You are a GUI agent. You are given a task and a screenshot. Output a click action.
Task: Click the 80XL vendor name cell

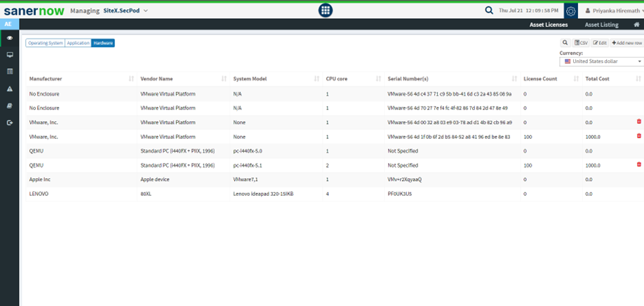point(146,194)
